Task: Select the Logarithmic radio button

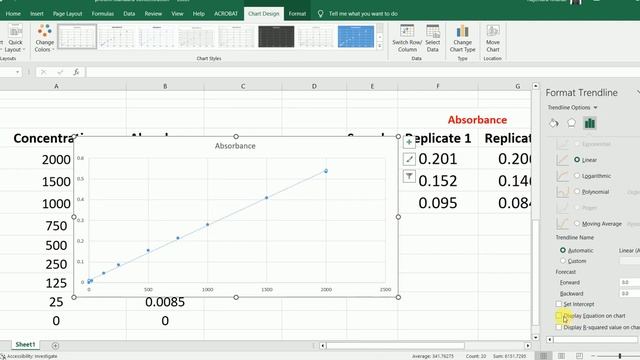Action: coord(577,176)
